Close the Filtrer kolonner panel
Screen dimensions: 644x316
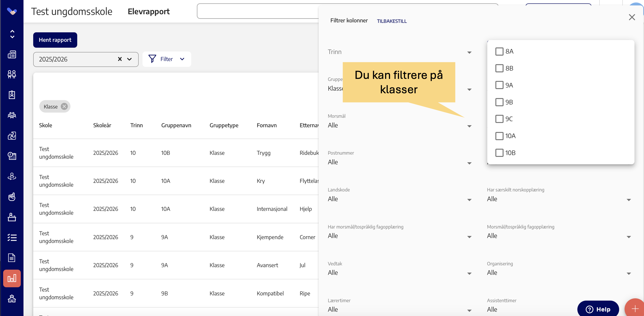[x=632, y=17]
